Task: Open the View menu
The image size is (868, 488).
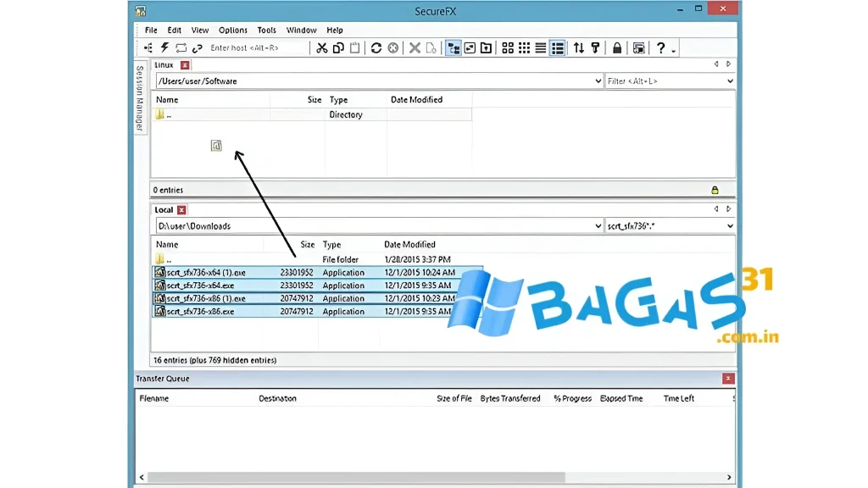Action: pyautogui.click(x=200, y=30)
